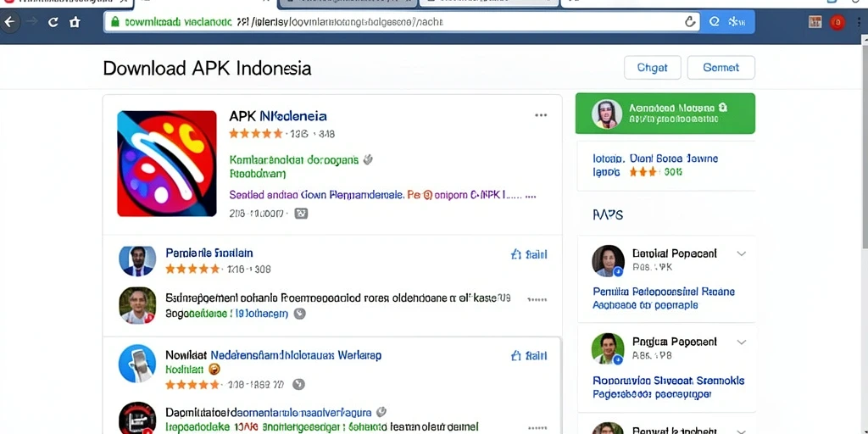Screen dimensions: 868x434
Task: Open three-dot menu on the APK card
Action: 541,115
